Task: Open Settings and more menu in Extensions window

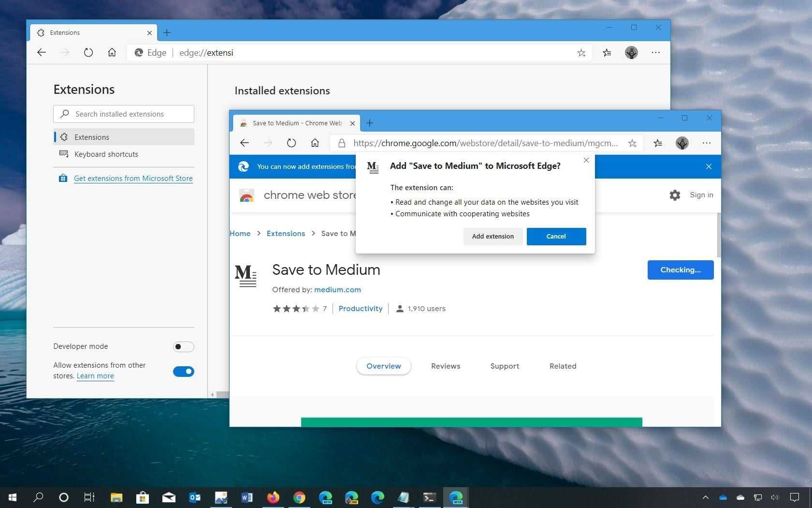Action: click(655, 53)
